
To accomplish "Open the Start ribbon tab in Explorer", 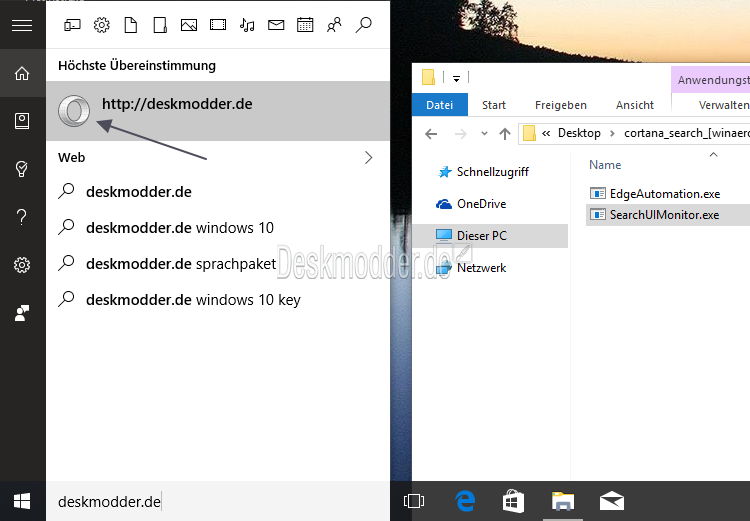I will [x=494, y=105].
